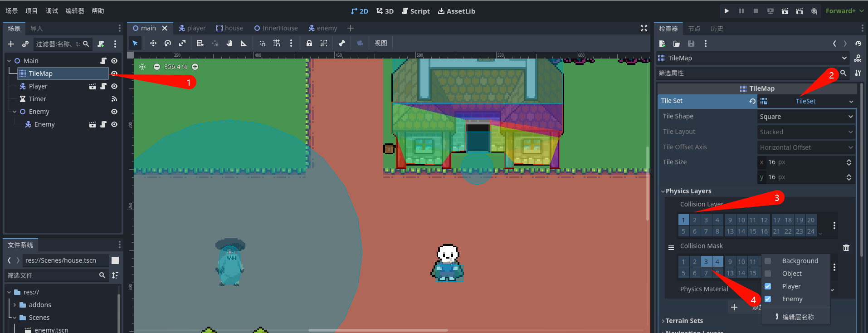This screenshot has width=868, height=333.
Task: Run the project with the Play button
Action: click(727, 11)
